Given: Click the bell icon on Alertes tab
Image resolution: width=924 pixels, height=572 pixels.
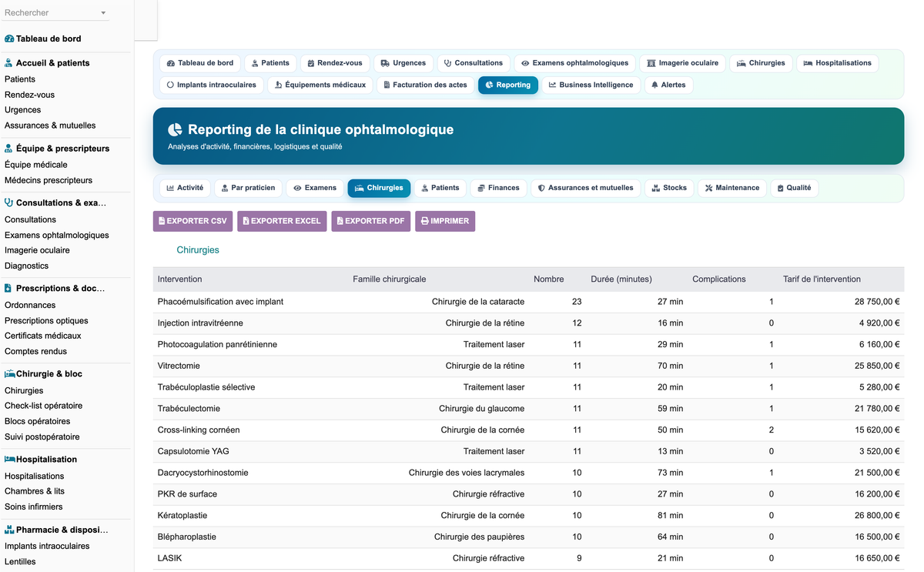Looking at the screenshot, I should (654, 85).
